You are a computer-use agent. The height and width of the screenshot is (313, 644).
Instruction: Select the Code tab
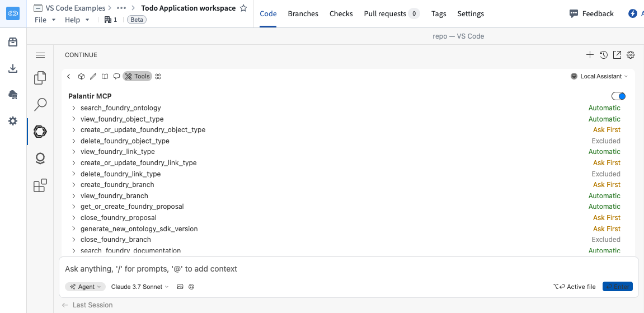[268, 13]
